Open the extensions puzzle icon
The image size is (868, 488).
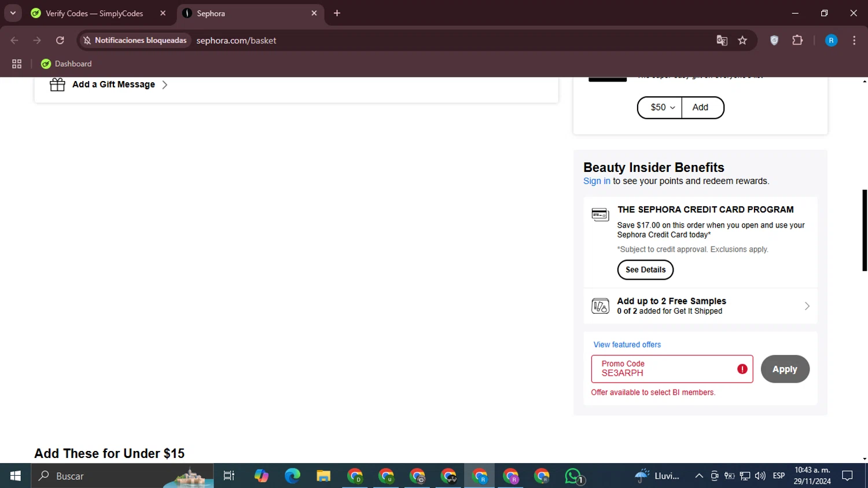pyautogui.click(x=797, y=41)
